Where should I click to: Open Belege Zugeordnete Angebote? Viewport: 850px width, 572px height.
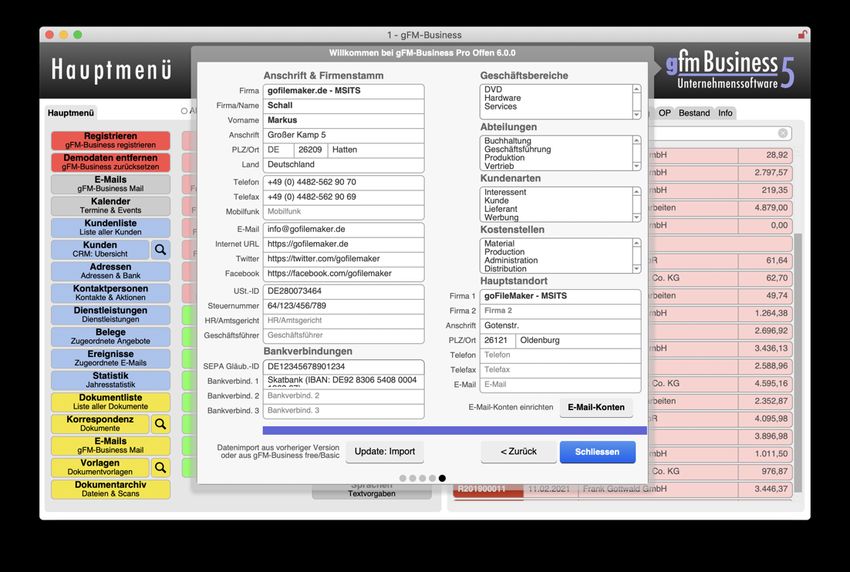[x=111, y=337]
